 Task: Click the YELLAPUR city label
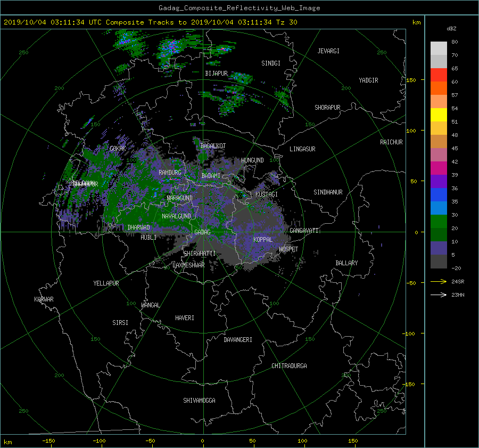(x=106, y=283)
